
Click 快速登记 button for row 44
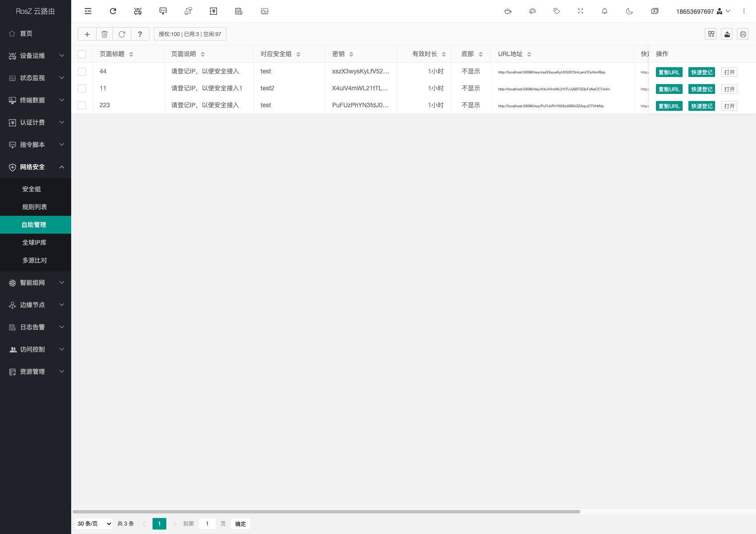tap(701, 72)
